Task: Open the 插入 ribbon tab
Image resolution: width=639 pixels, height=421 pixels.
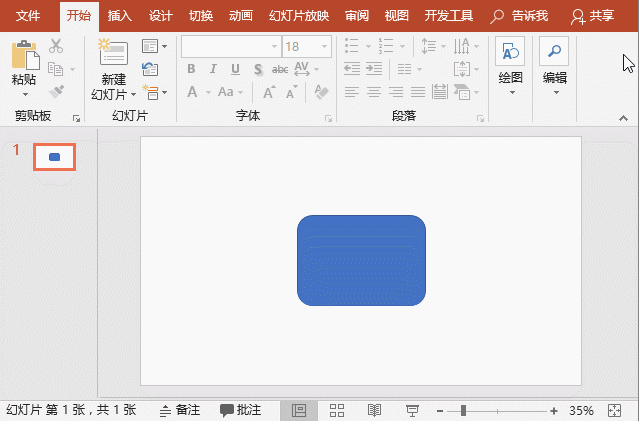Action: pyautogui.click(x=119, y=16)
